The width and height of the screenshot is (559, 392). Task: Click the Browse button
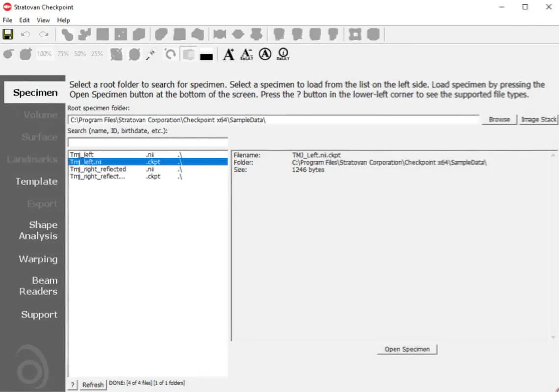(x=499, y=120)
